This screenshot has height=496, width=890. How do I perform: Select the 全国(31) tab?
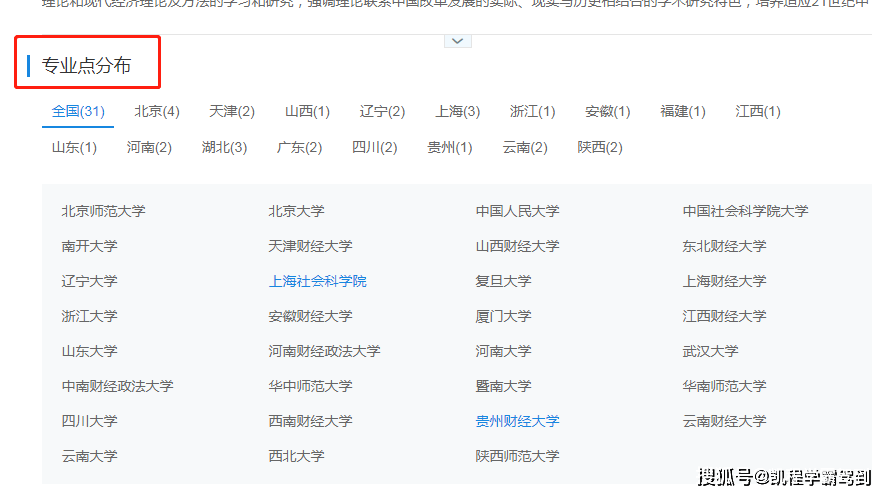[x=78, y=111]
